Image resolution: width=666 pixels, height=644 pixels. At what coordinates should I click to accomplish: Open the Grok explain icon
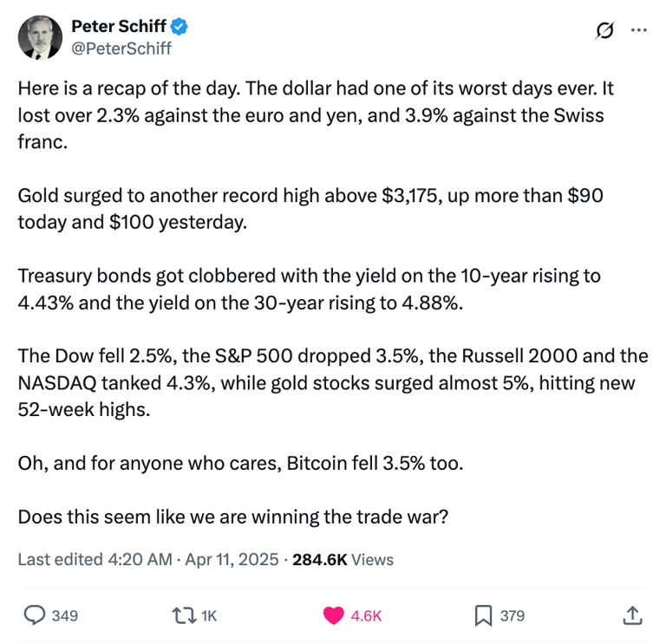click(x=604, y=30)
